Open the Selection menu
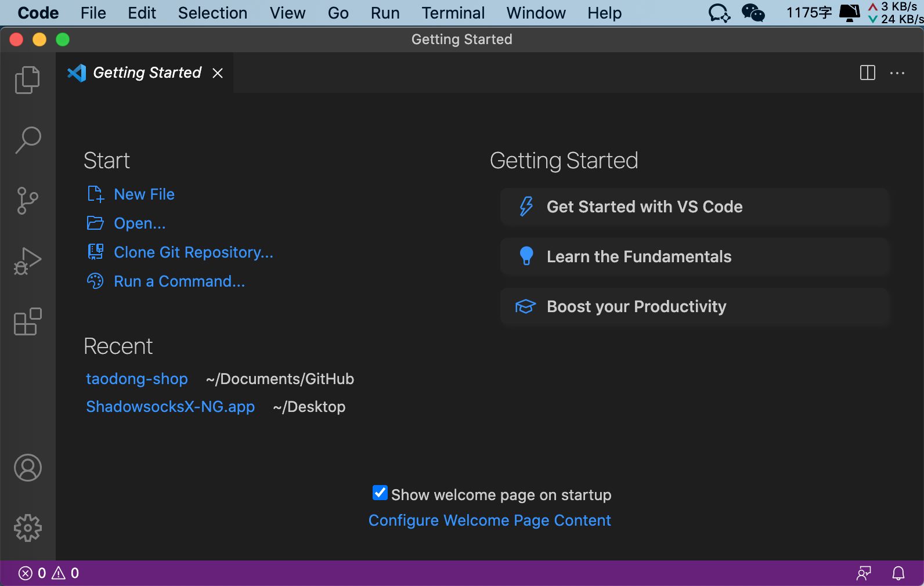This screenshot has width=924, height=586. click(x=212, y=13)
